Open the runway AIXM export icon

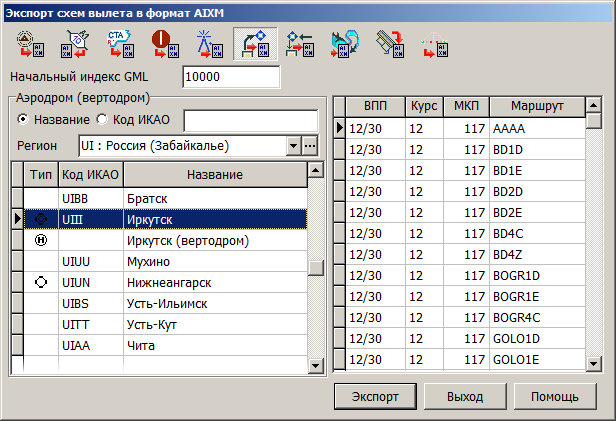pyautogui.click(x=390, y=44)
